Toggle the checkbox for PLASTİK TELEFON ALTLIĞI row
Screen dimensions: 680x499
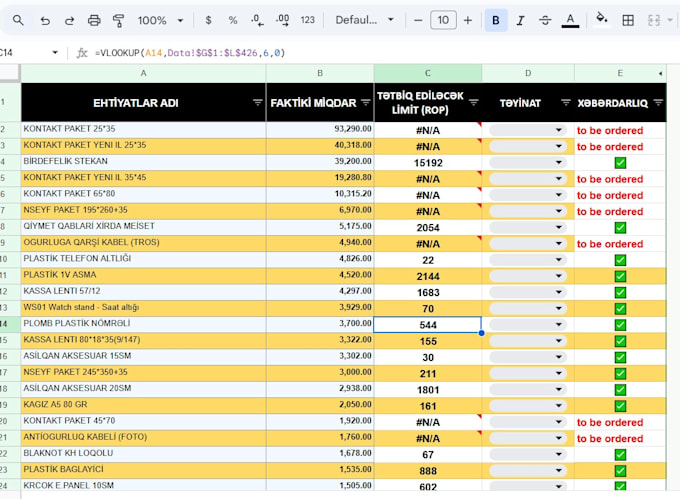(620, 260)
